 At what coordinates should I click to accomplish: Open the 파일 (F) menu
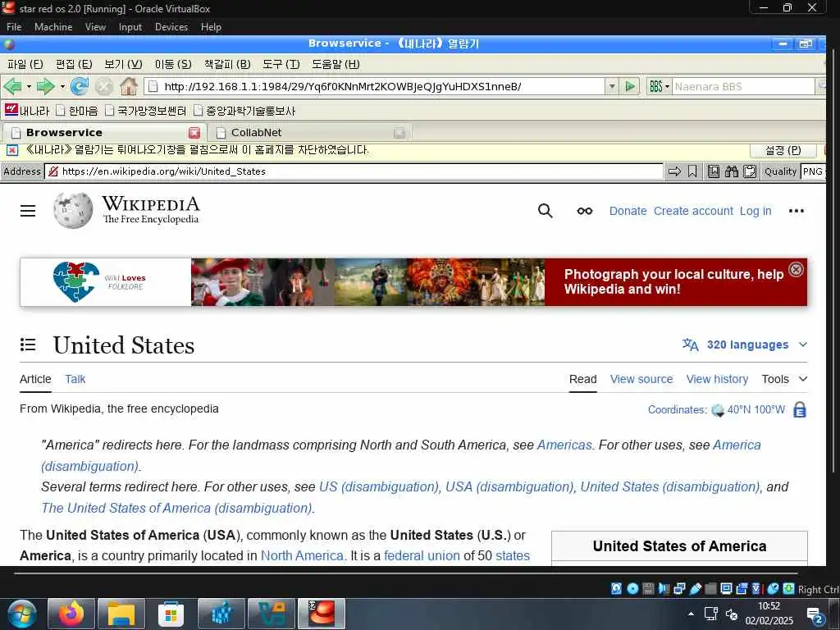pos(25,64)
